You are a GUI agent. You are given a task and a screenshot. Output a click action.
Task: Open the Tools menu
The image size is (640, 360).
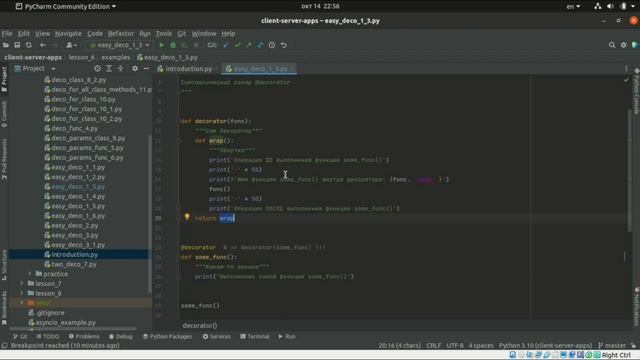click(x=164, y=33)
